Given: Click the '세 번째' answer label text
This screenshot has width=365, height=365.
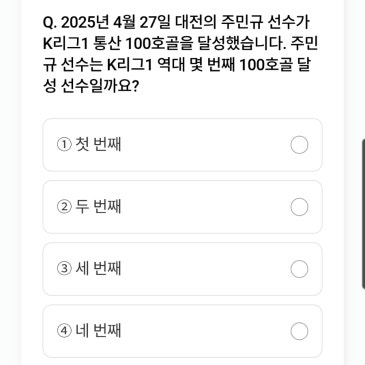Looking at the screenshot, I should click(x=98, y=269).
